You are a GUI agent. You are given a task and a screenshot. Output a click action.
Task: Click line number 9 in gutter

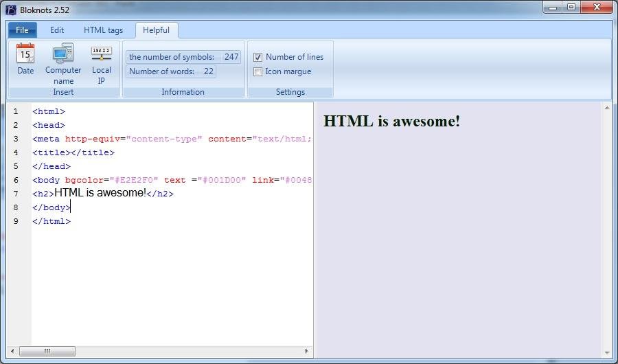(16, 221)
